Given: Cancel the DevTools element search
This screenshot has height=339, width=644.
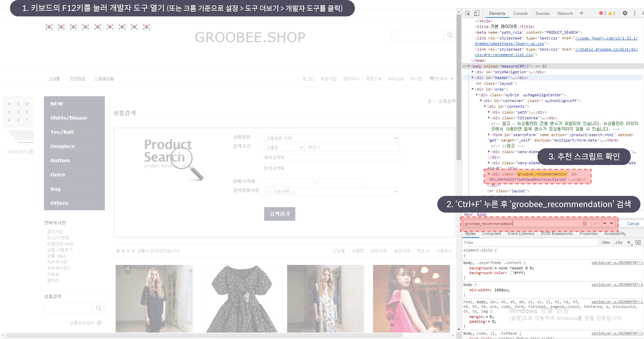Looking at the screenshot, I should pyautogui.click(x=633, y=224).
